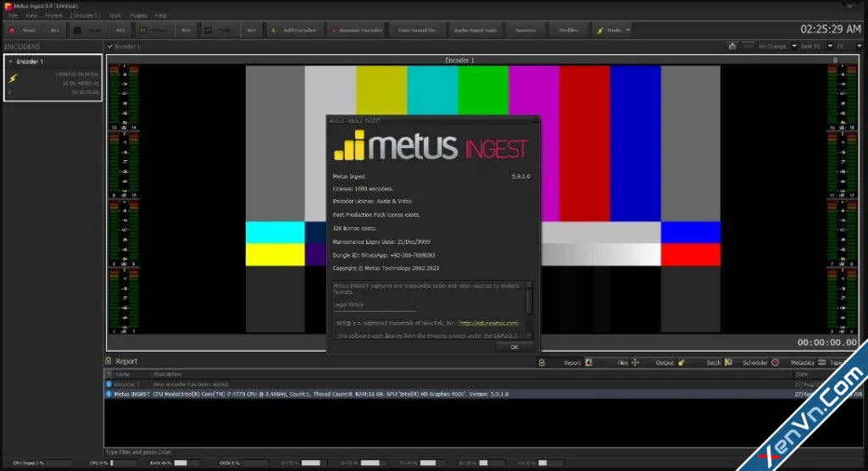Viewport: 868px width, 471px height.
Task: Click the Name column header in report
Action: coord(131,374)
